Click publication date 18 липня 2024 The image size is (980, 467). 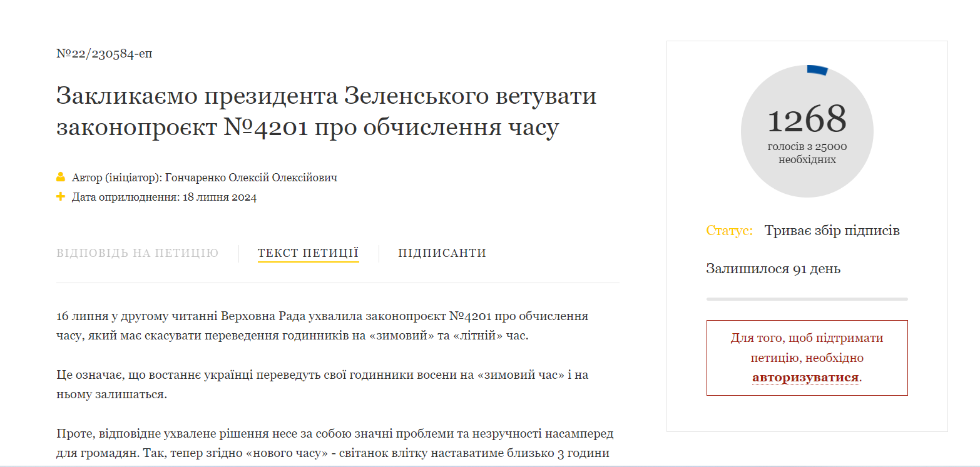[220, 198]
